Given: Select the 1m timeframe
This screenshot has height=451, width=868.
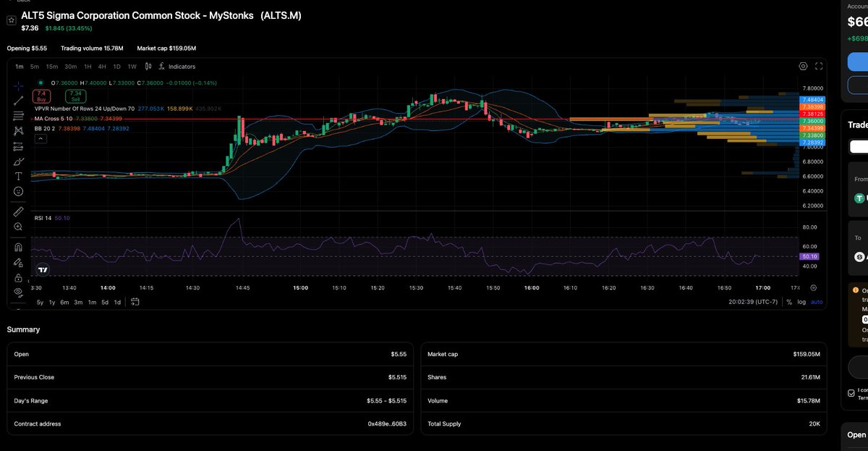Looking at the screenshot, I should pos(20,67).
